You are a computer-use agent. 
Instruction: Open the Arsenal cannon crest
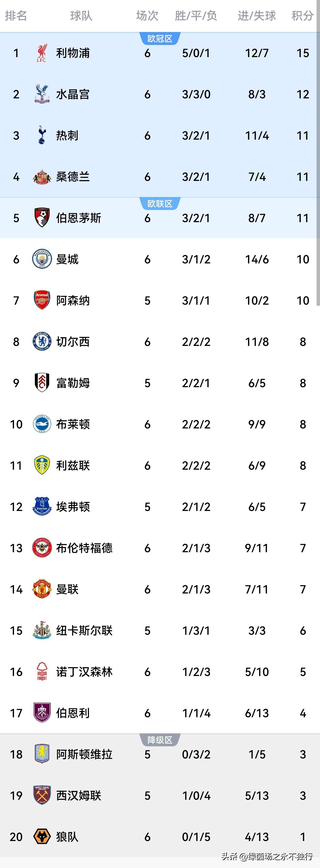pyautogui.click(x=42, y=300)
